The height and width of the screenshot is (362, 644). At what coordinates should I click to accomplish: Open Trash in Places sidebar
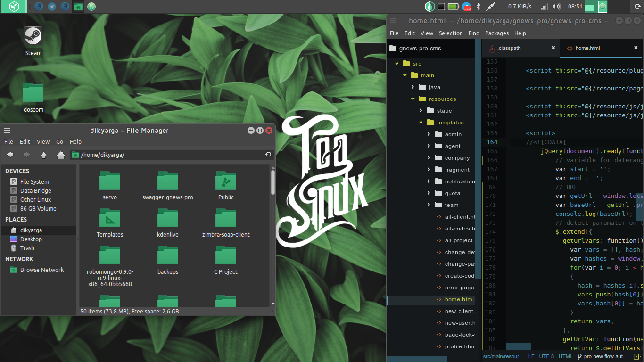tap(27, 248)
